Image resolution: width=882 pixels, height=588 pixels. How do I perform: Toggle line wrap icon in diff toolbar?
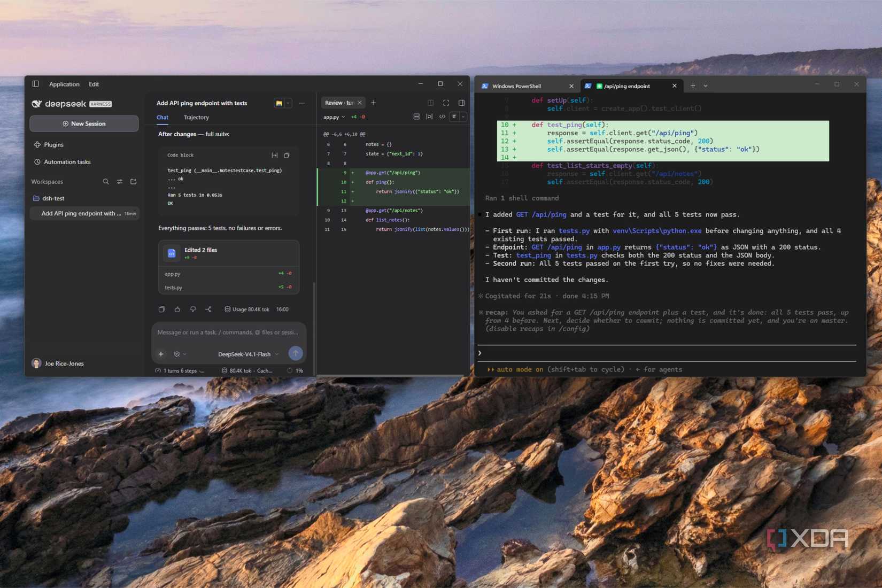[429, 117]
